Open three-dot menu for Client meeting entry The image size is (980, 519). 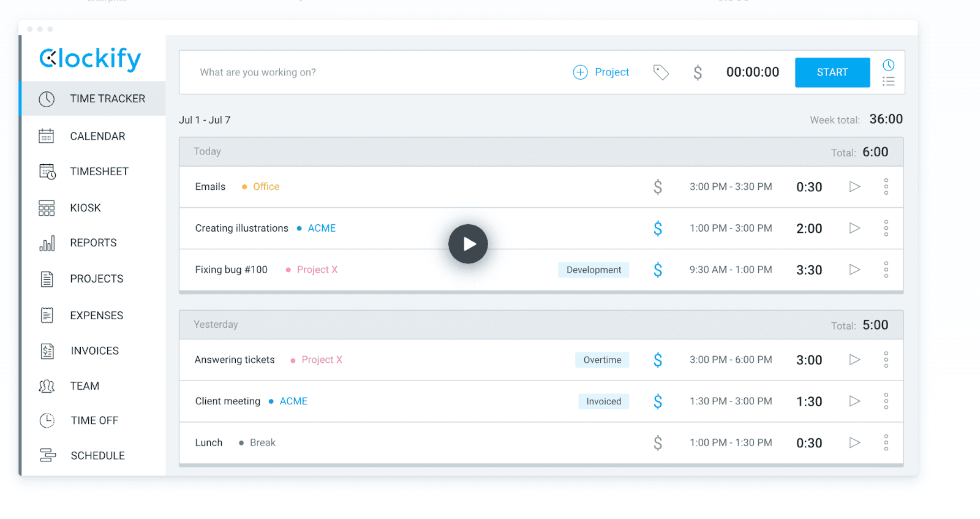pyautogui.click(x=886, y=401)
